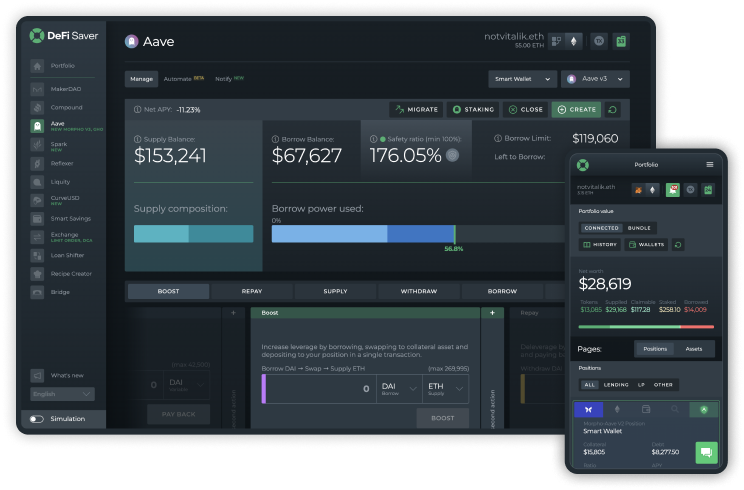This screenshot has height=490, width=744.
Task: Select the REPAY action tab
Action: click(x=252, y=291)
